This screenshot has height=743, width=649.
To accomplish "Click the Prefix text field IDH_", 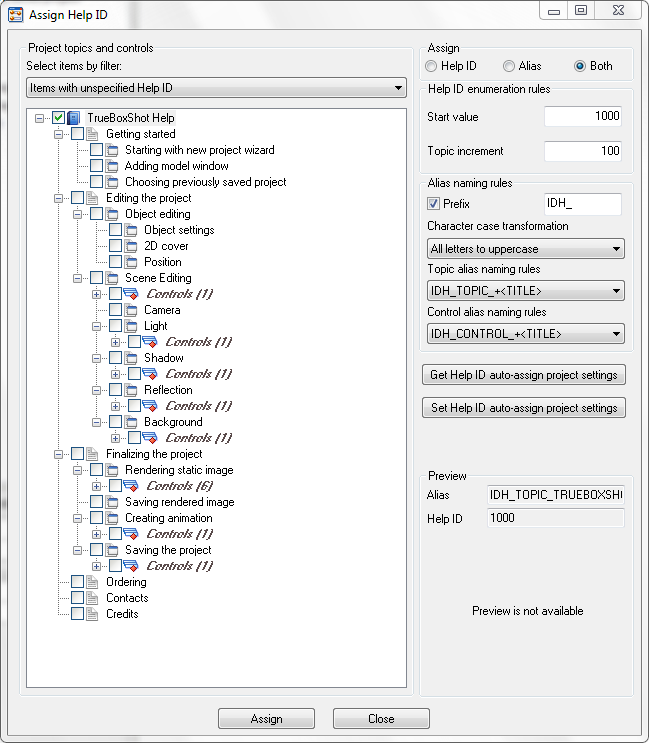I will pos(583,204).
